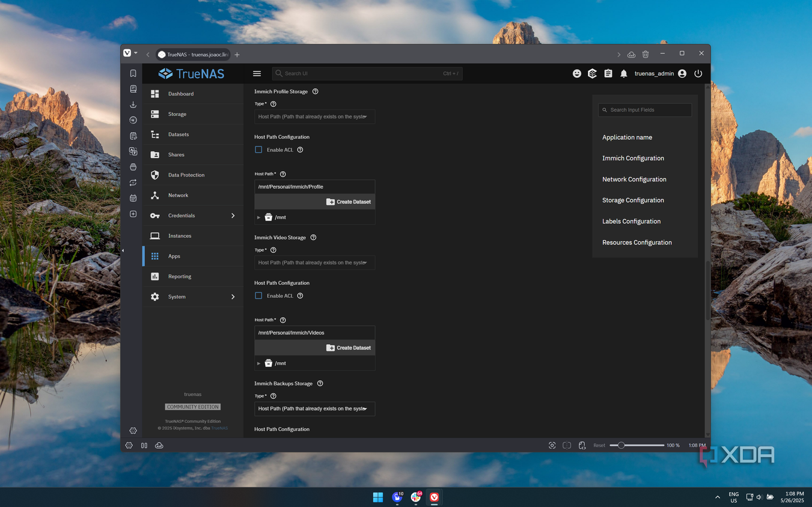Viewport: 812px width, 507px height.
Task: Open the Page Actions icon in status bar
Action: point(582,445)
